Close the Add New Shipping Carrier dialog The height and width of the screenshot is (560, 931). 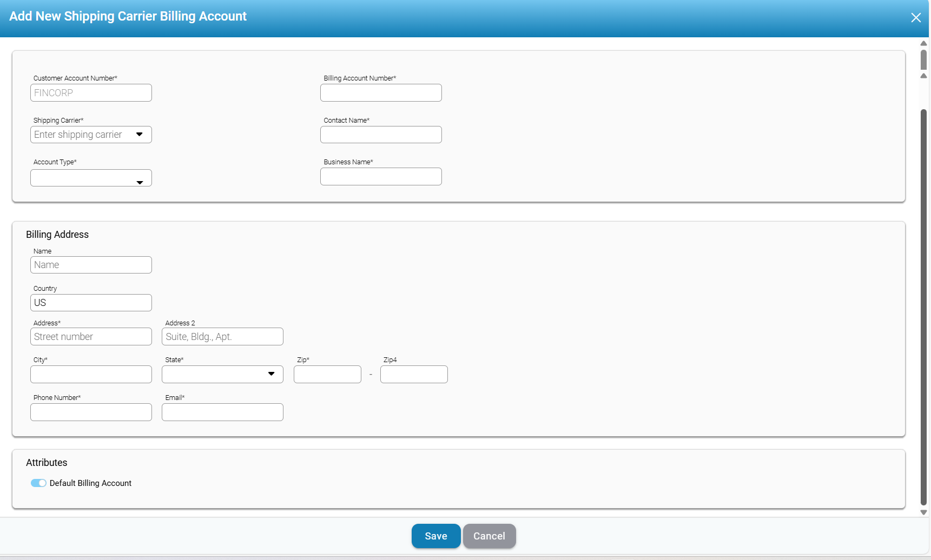click(x=915, y=18)
